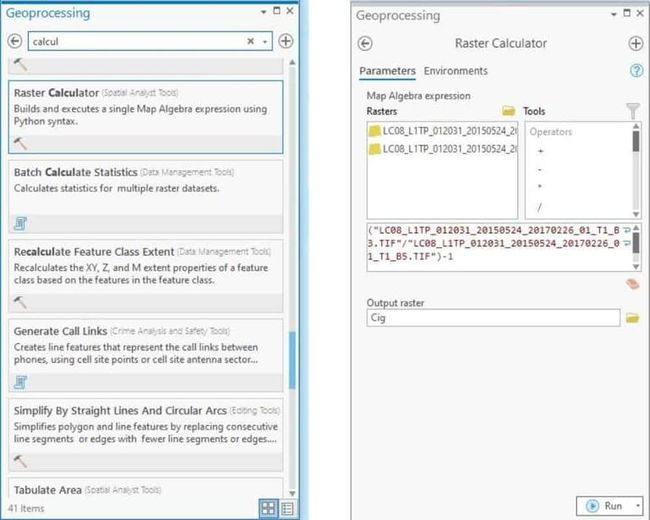The image size is (650, 520).
Task: Click the search results scrollbar thumb
Action: click(x=292, y=360)
